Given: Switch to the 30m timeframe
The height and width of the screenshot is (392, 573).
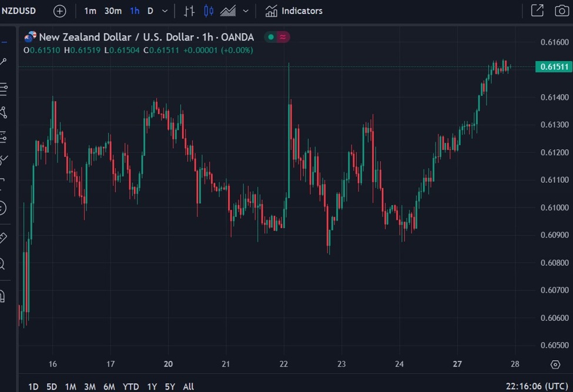Looking at the screenshot, I should [113, 11].
